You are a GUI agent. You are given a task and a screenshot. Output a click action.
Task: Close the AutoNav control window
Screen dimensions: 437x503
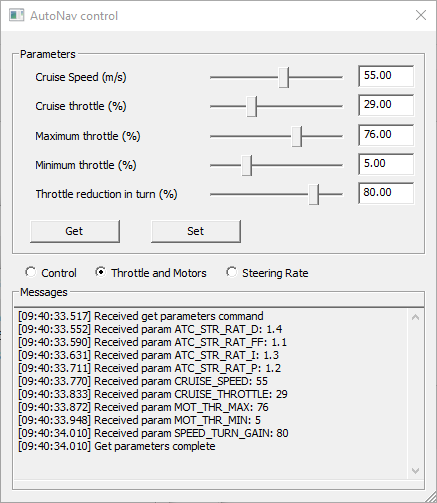(x=421, y=15)
